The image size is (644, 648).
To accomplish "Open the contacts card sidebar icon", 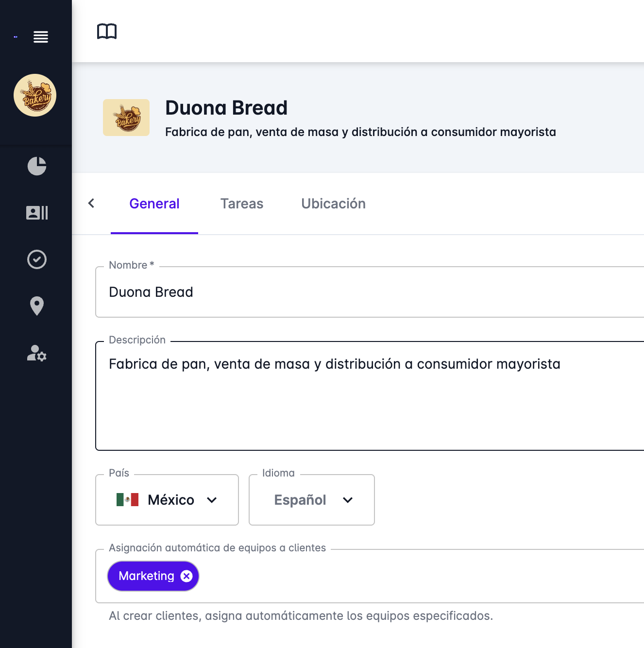I will pos(37,213).
